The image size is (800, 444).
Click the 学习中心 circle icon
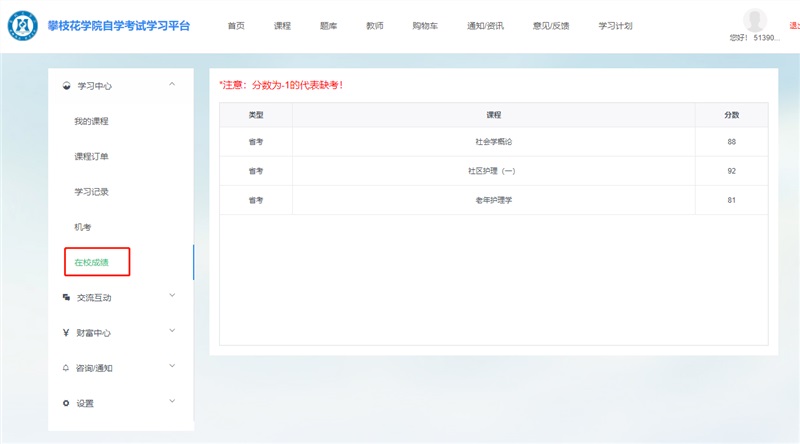click(x=66, y=86)
